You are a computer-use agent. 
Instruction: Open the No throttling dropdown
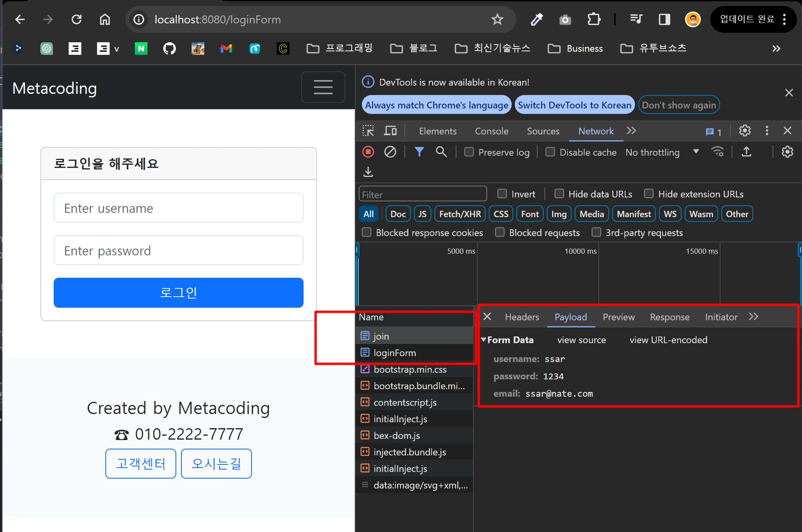pyautogui.click(x=662, y=152)
